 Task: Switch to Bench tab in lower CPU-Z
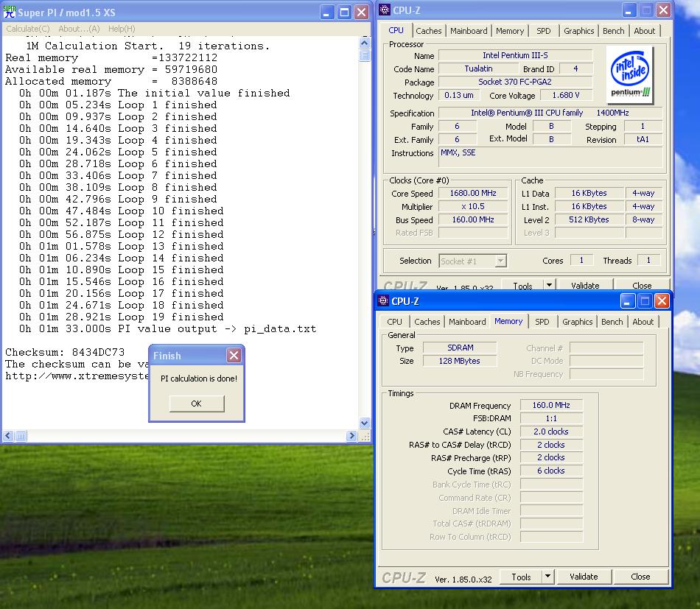tap(612, 322)
